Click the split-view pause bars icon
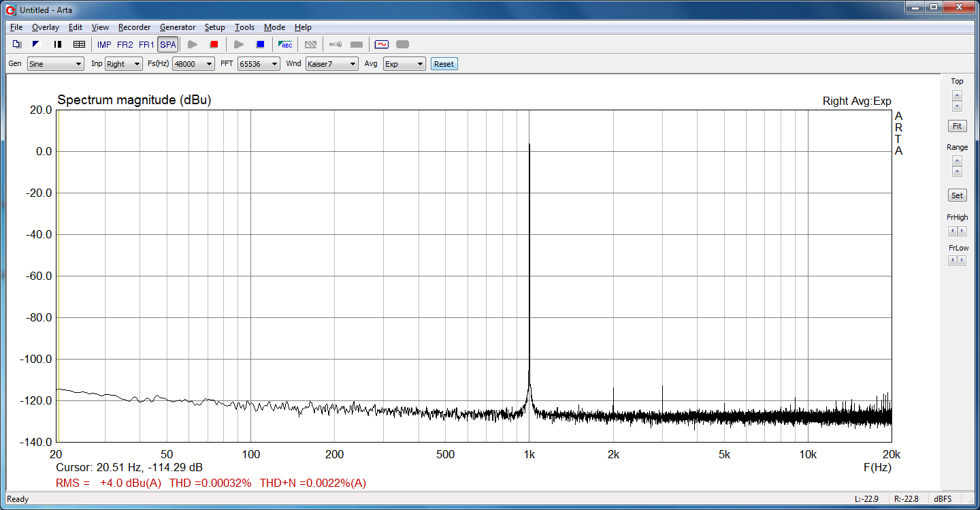The image size is (980, 510). (58, 44)
